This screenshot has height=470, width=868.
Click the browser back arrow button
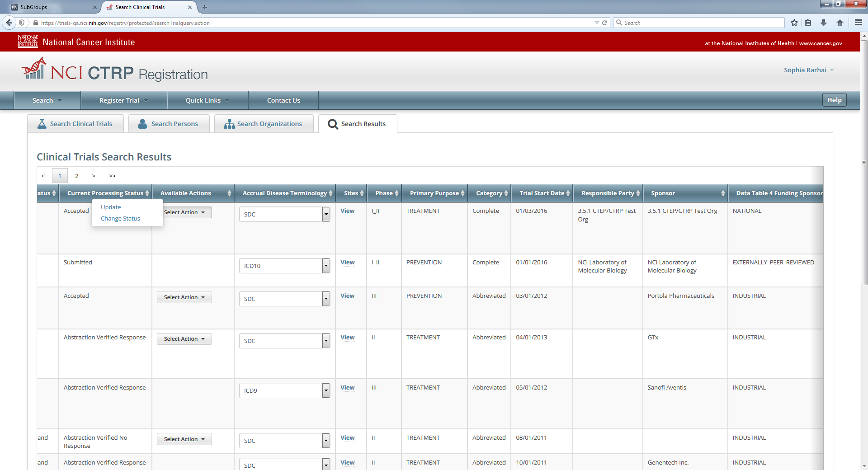tap(9, 23)
